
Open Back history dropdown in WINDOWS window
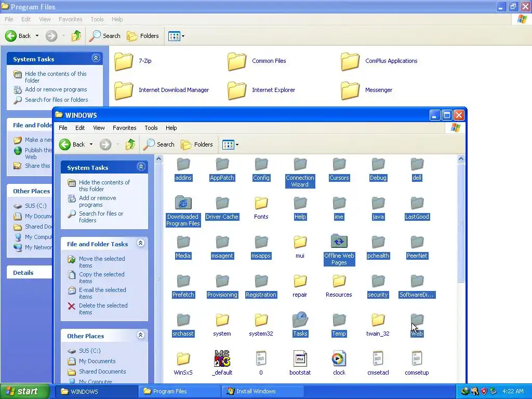point(91,144)
